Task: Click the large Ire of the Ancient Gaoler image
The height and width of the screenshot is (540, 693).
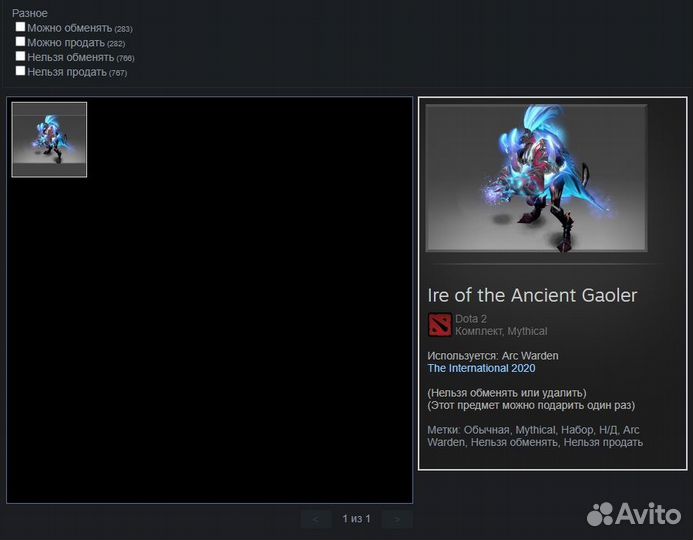Action: (536, 178)
